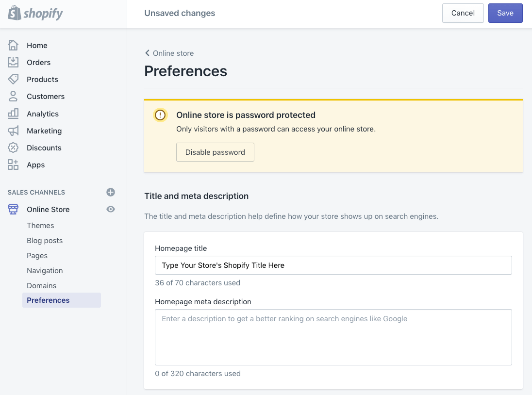This screenshot has width=532, height=395.
Task: Click the Online Store storefront icon
Action: [13, 209]
